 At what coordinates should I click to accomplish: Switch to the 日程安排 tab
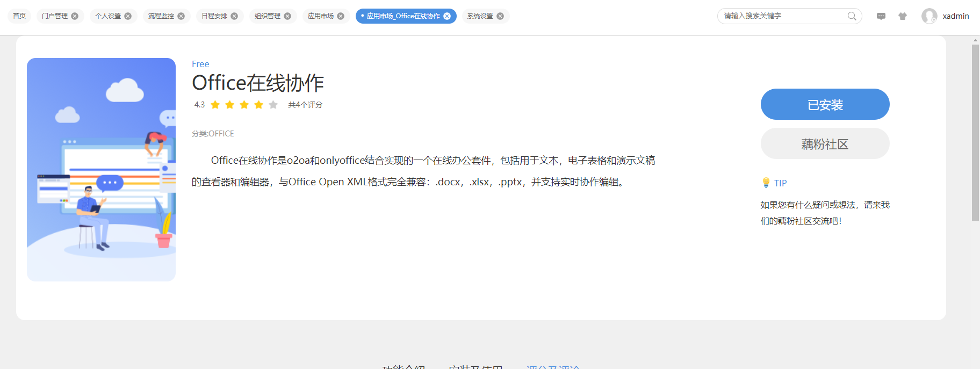point(214,16)
